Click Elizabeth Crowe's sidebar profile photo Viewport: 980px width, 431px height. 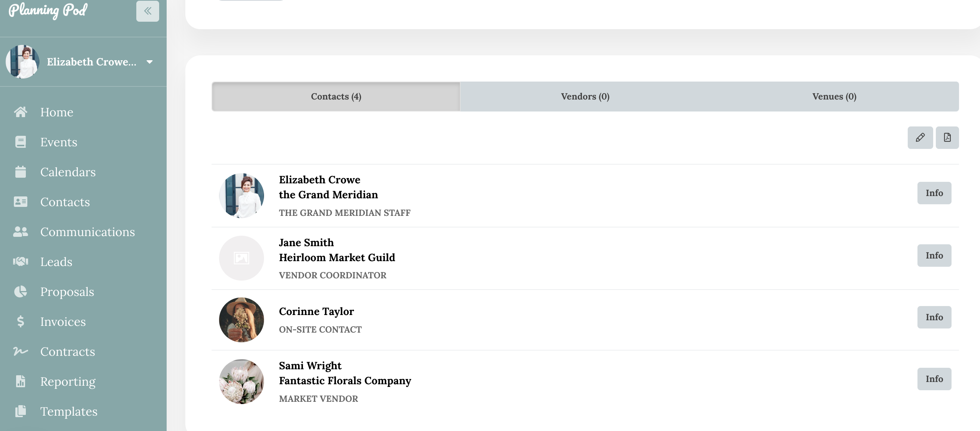[22, 62]
